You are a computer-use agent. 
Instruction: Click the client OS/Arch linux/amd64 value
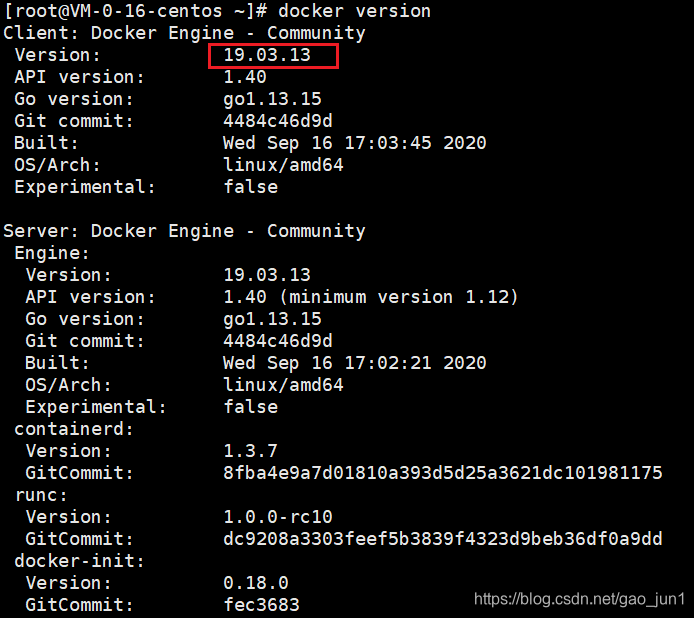(x=283, y=165)
